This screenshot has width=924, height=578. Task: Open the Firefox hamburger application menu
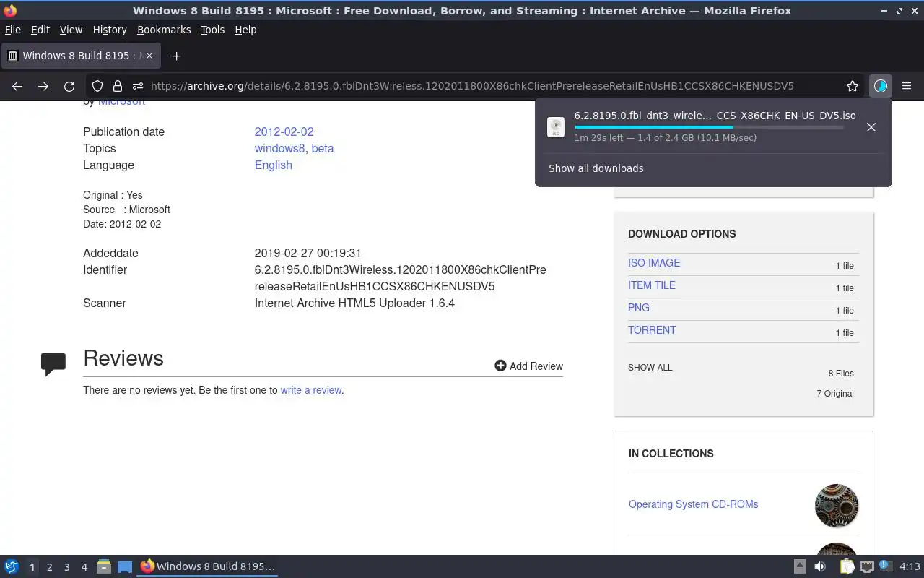point(907,86)
